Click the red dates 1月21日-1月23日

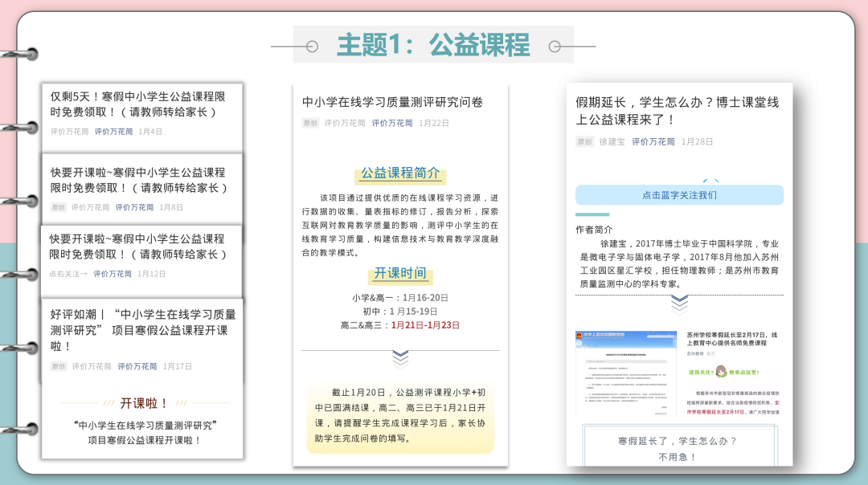[x=425, y=325]
